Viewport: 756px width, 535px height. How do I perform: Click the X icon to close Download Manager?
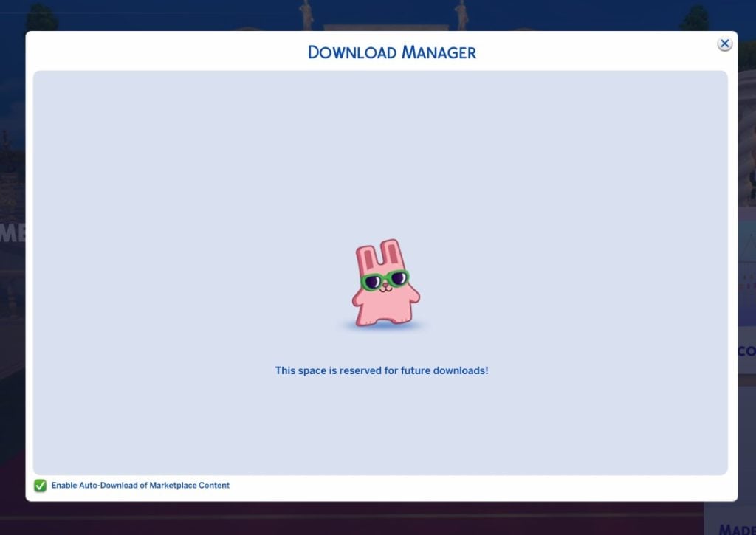coord(724,44)
